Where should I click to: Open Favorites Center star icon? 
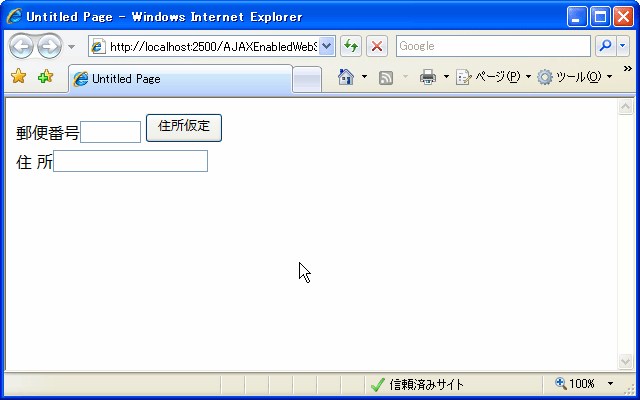coord(18,76)
